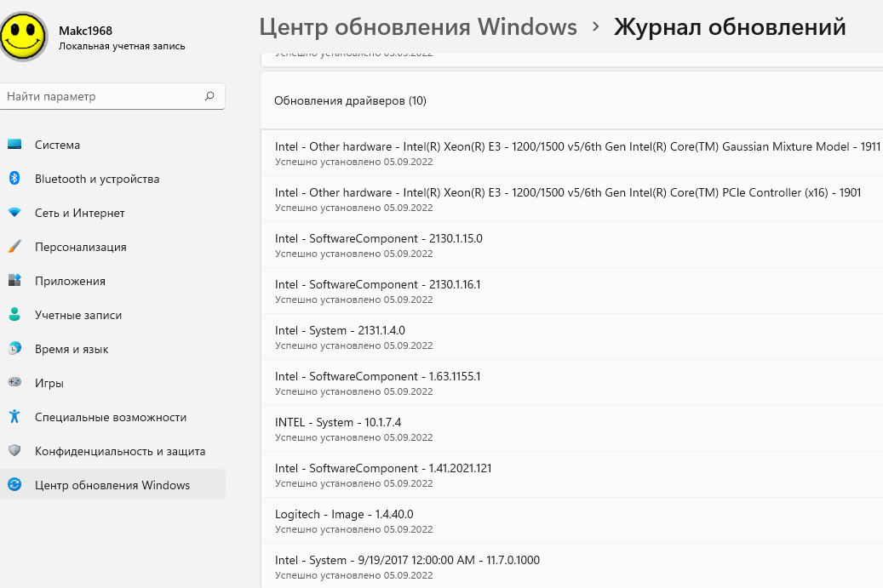Click the Wi-Fi icon for Сеть и Интернет
Screen dimensions: 883x588
pyautogui.click(x=14, y=213)
